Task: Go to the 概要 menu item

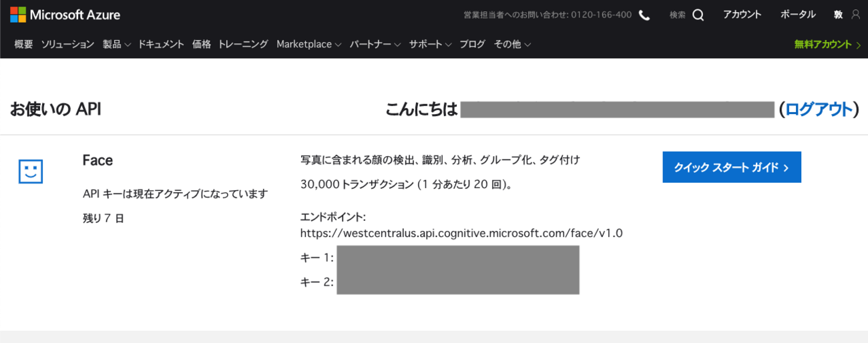Action: tap(23, 44)
